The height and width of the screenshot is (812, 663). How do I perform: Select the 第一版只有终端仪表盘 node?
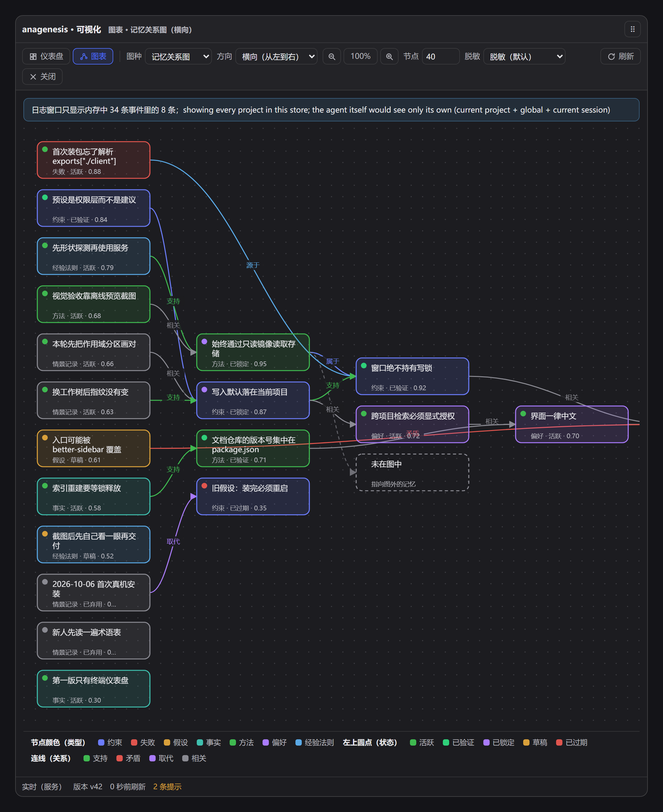(94, 689)
